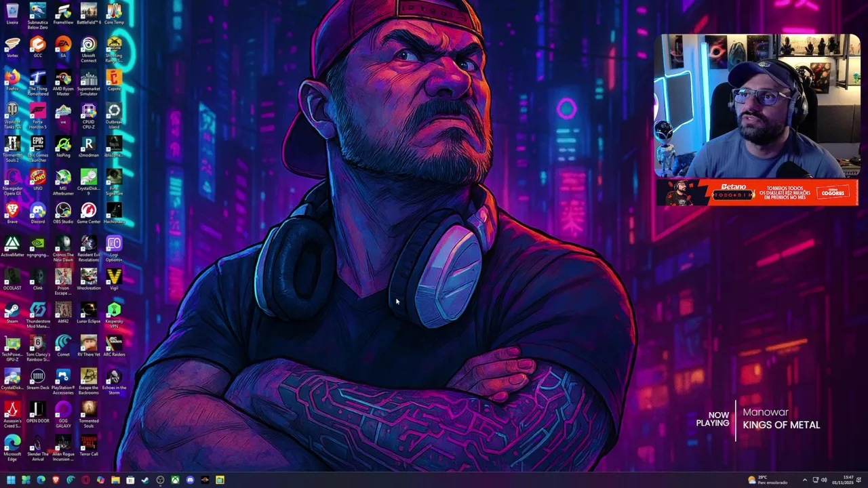Screen dimensions: 868x488
Task: Select the Microsoft Edge desktop shortcut
Action: click(x=12, y=447)
